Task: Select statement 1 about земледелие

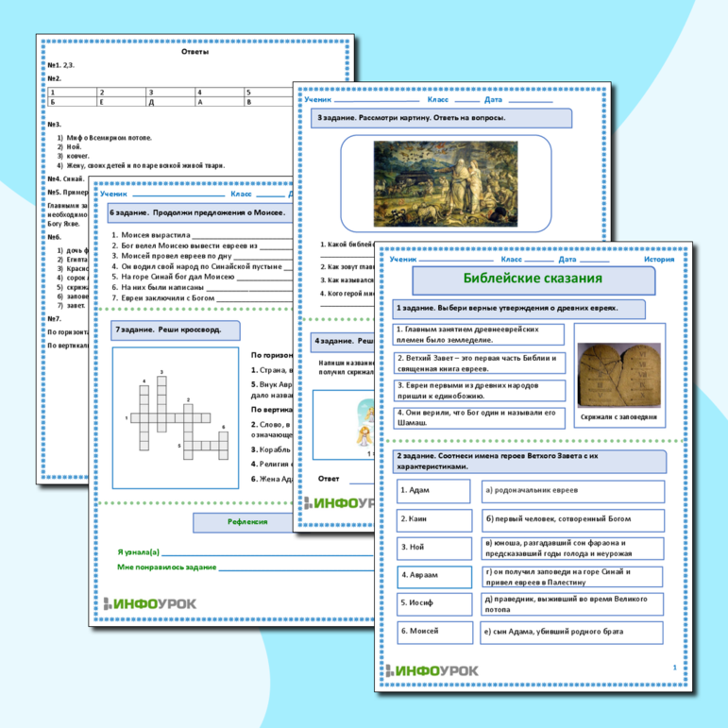Action: coord(478,334)
